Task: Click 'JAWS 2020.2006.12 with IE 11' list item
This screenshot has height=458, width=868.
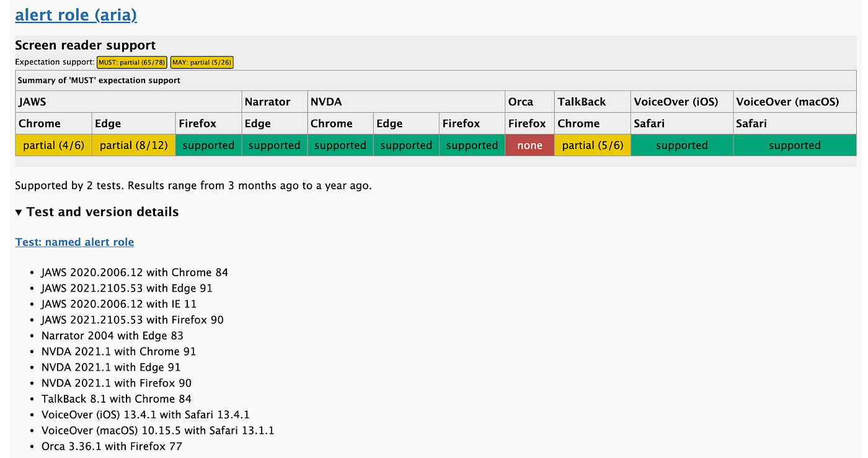Action: 119,304
